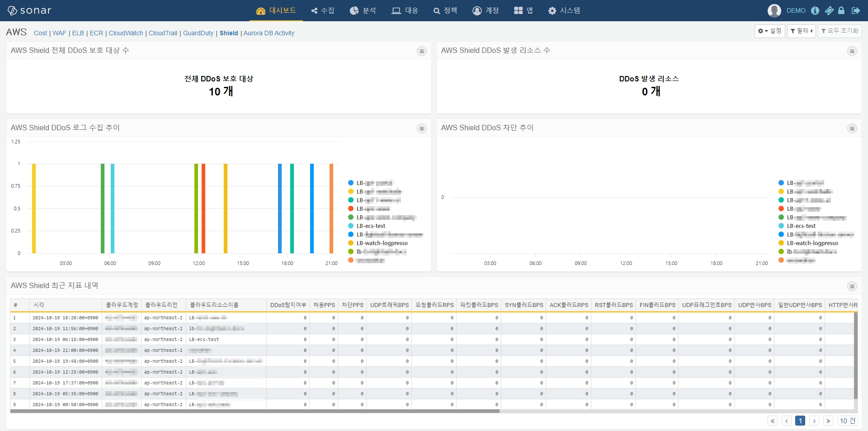The image size is (868, 431).
Task: Open the ECR dashboard link
Action: click(96, 33)
